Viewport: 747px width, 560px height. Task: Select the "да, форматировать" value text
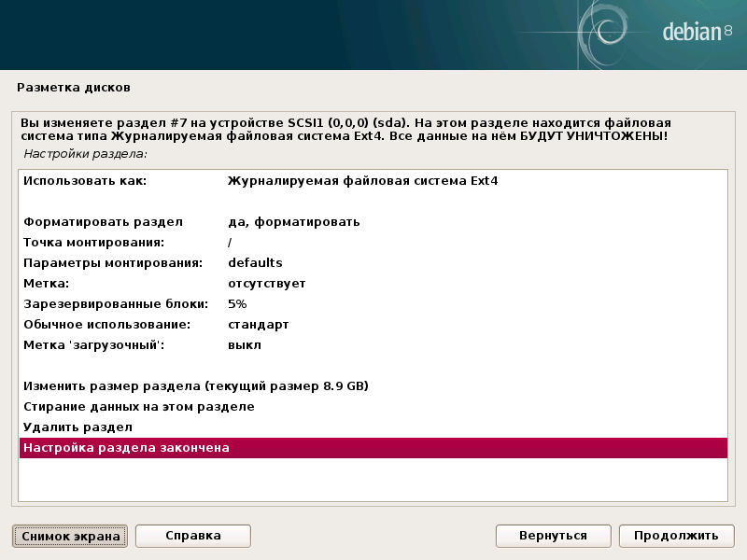(x=294, y=222)
